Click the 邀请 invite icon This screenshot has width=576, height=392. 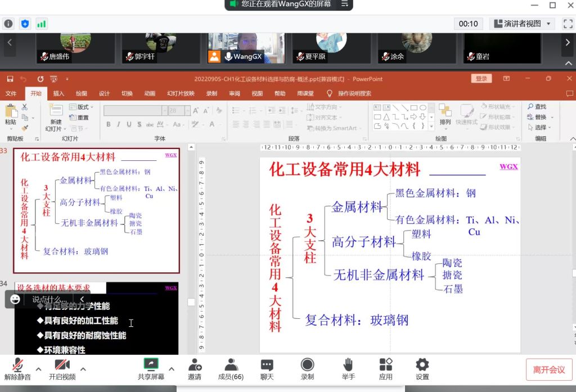click(195, 369)
